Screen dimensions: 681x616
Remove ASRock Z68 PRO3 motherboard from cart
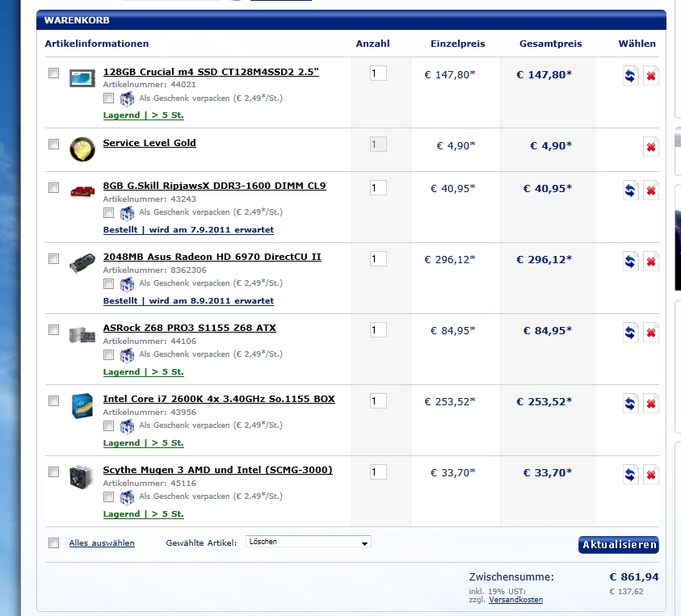point(650,333)
